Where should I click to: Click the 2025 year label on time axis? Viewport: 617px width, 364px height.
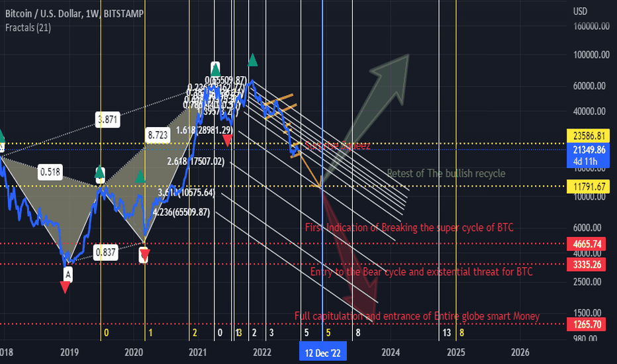[455, 352]
